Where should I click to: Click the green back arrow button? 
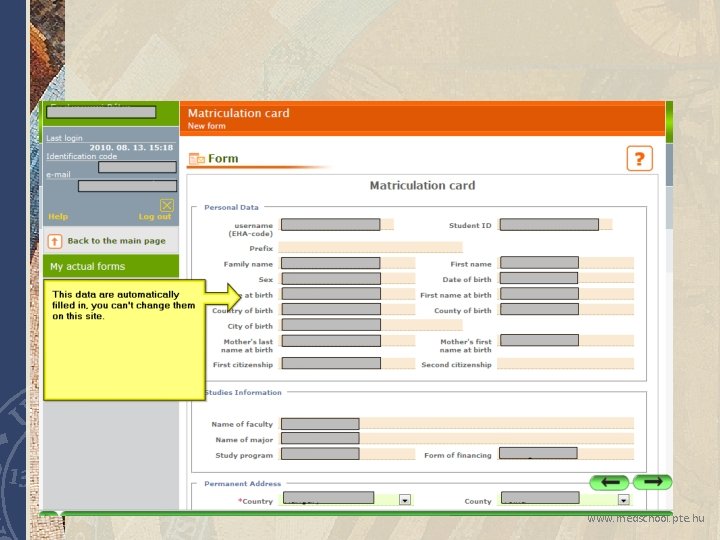coord(609,482)
